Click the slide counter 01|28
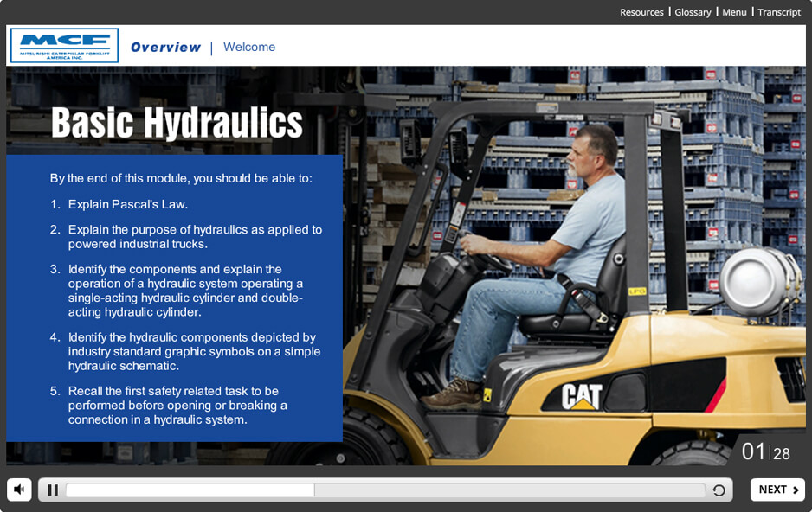 (x=765, y=452)
